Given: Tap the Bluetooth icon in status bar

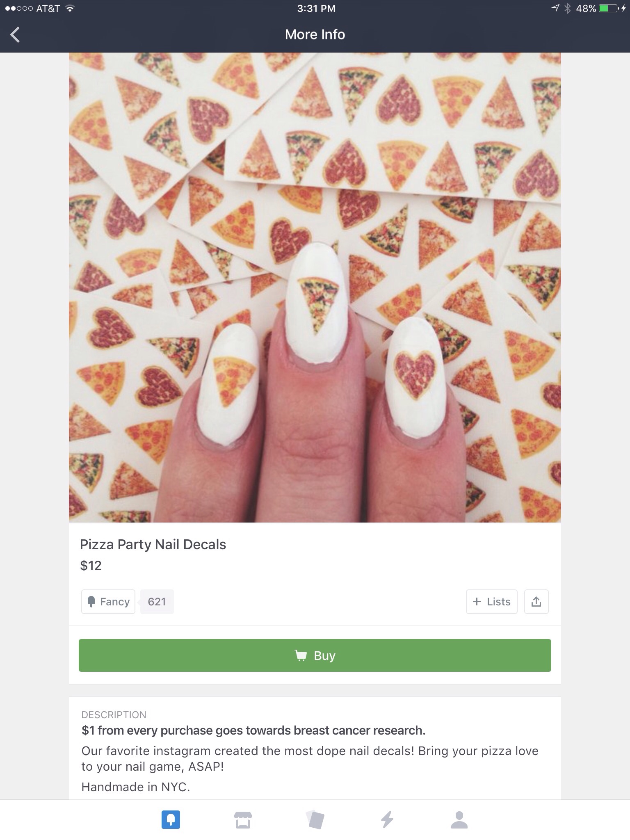Looking at the screenshot, I should (568, 8).
